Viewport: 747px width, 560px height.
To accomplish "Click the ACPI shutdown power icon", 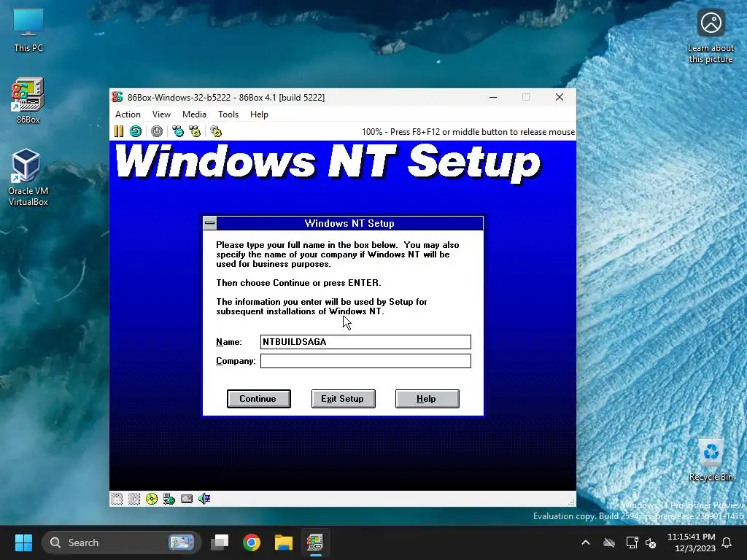I will (x=157, y=131).
